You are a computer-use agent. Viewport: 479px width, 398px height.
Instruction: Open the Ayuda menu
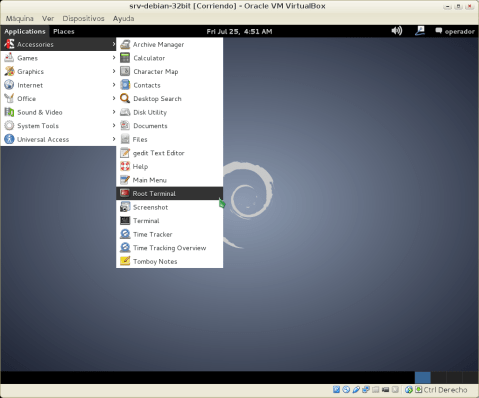123,18
